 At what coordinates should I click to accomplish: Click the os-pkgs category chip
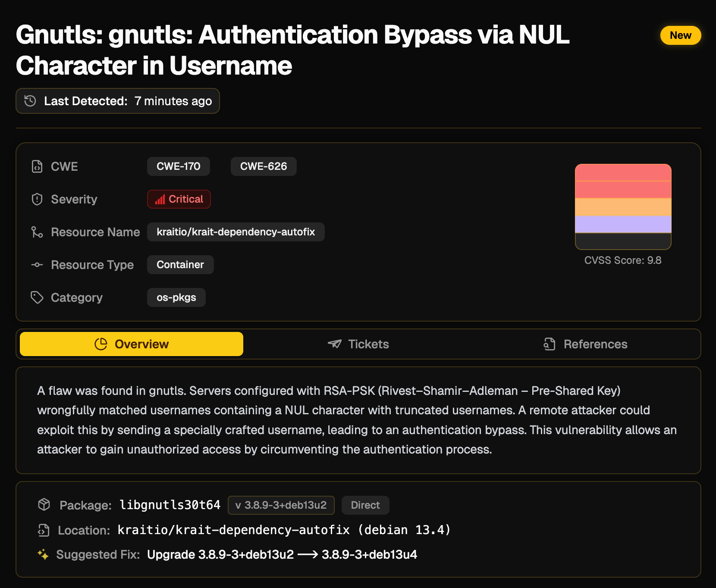coord(176,297)
